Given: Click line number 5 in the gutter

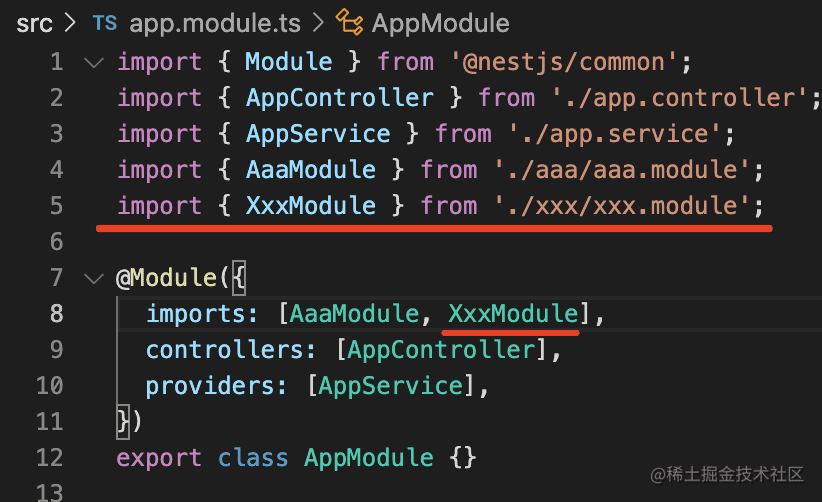Looking at the screenshot, I should point(55,206).
